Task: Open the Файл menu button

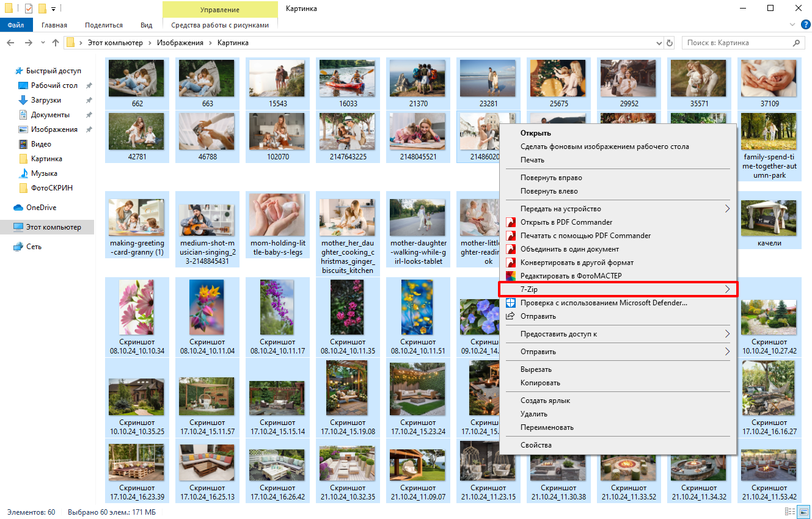Action: click(x=16, y=25)
